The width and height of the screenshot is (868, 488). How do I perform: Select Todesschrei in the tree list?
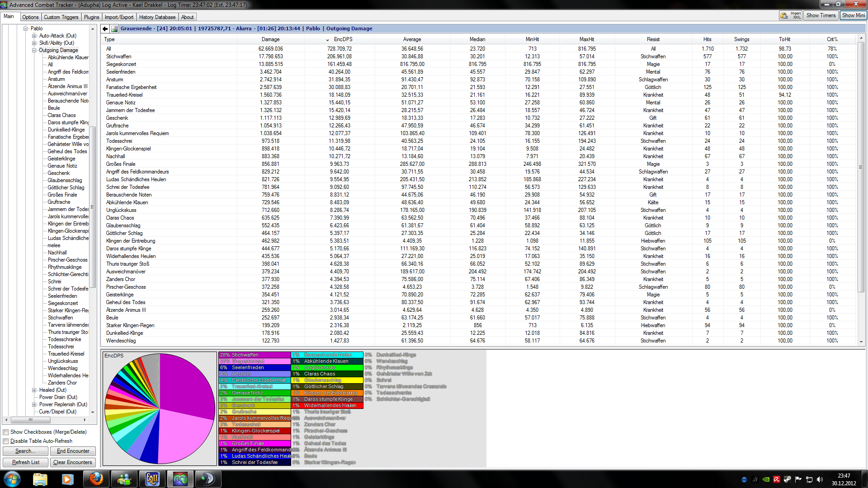61,347
